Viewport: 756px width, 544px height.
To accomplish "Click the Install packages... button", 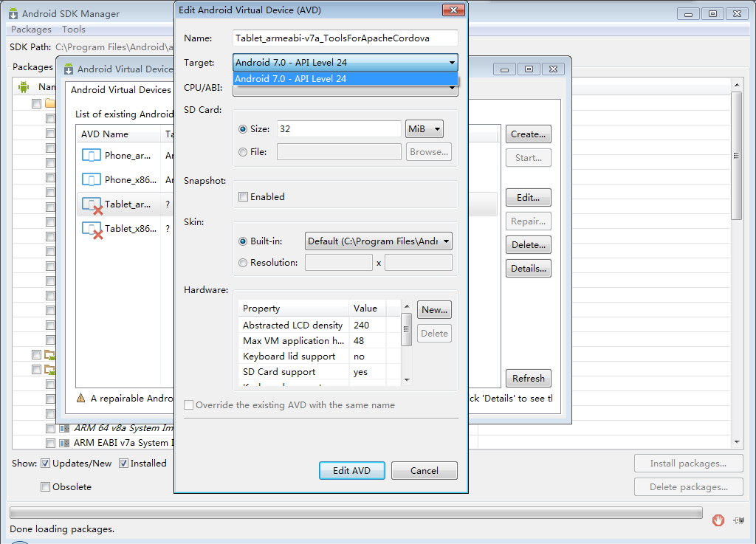I will [689, 464].
